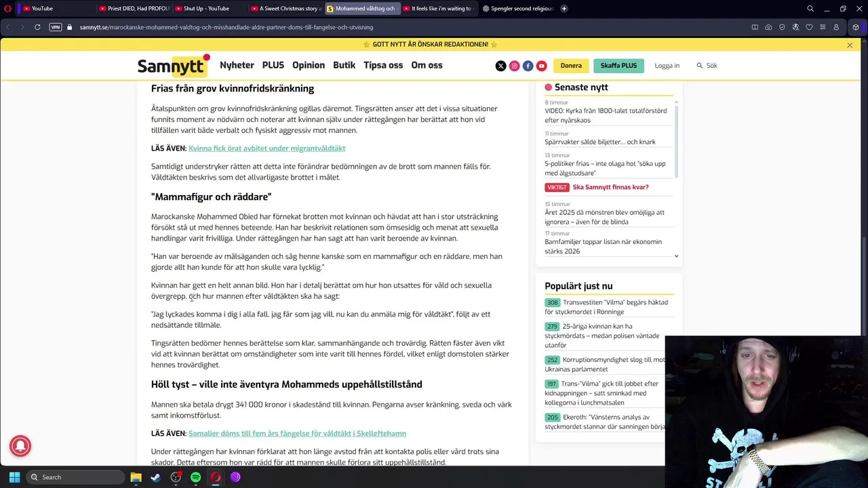Open link Somalier döms till fem års fängelse
This screenshot has height=488, width=868.
[297, 434]
